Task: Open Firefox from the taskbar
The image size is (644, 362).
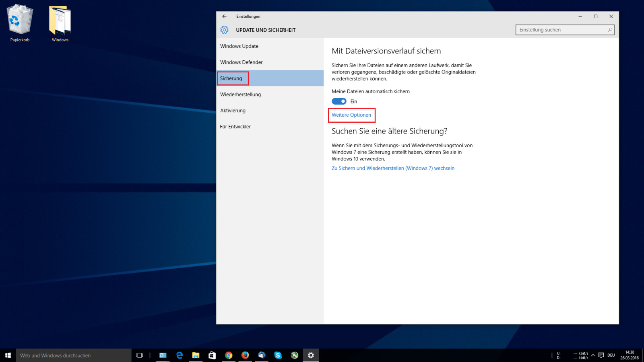Action: tap(245, 355)
